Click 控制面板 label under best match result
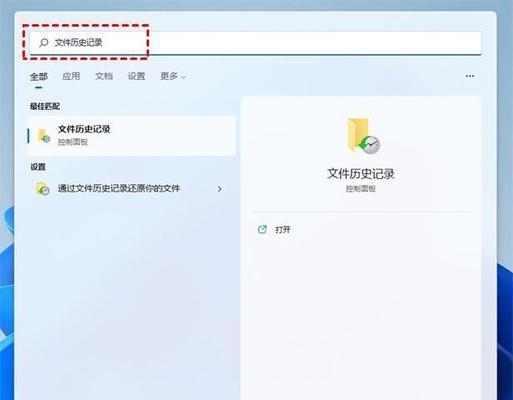 (x=73, y=142)
